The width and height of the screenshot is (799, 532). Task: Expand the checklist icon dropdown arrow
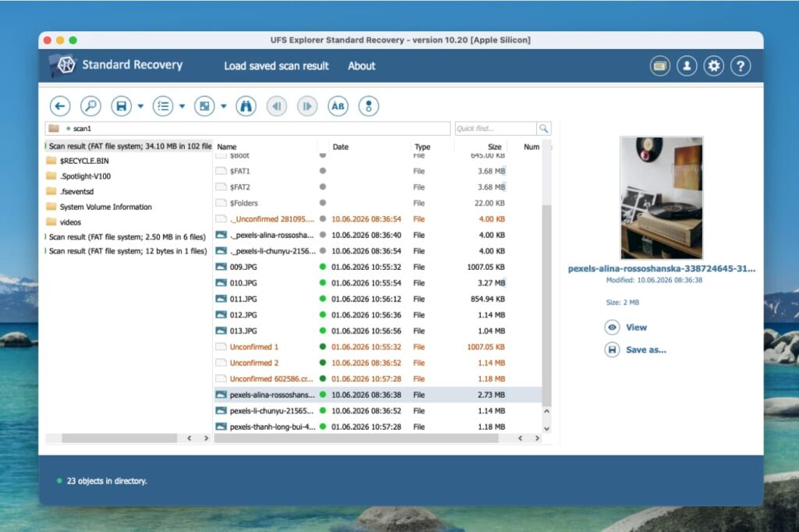[x=182, y=106]
